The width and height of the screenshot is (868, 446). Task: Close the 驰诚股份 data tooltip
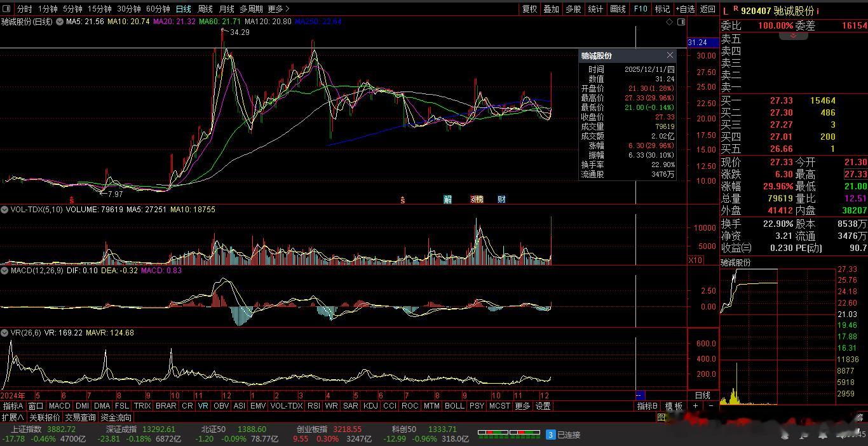point(670,55)
